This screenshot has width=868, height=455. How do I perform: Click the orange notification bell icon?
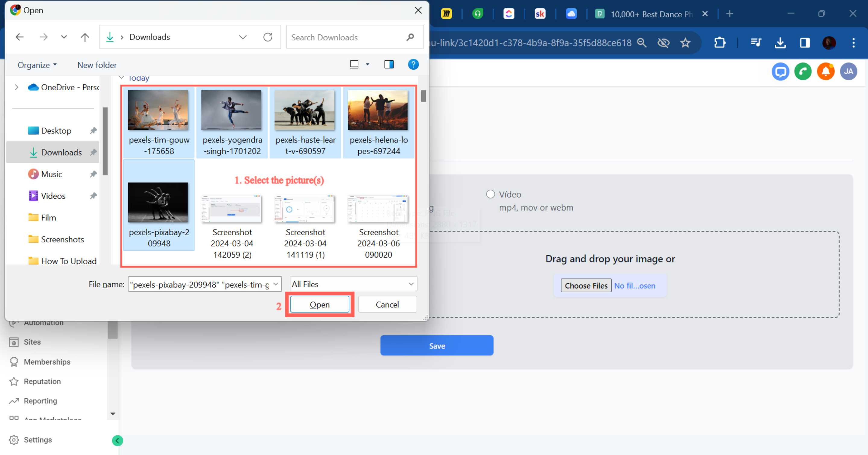click(x=825, y=72)
